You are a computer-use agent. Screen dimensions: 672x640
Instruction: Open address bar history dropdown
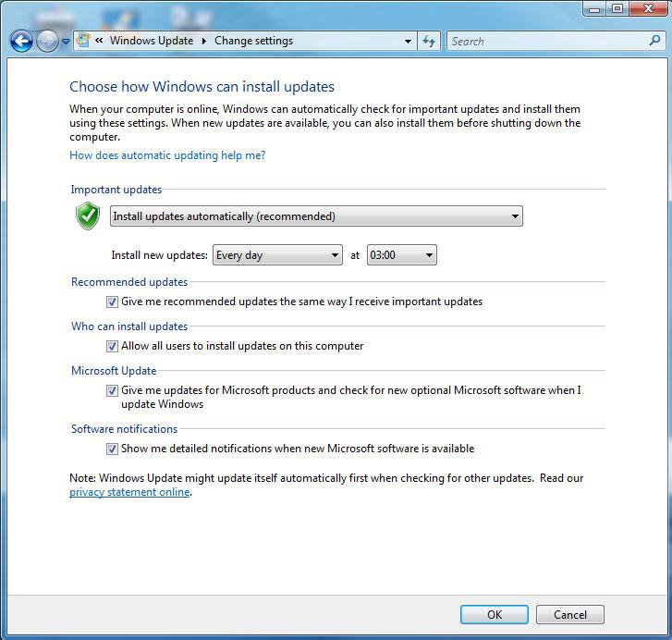[408, 41]
